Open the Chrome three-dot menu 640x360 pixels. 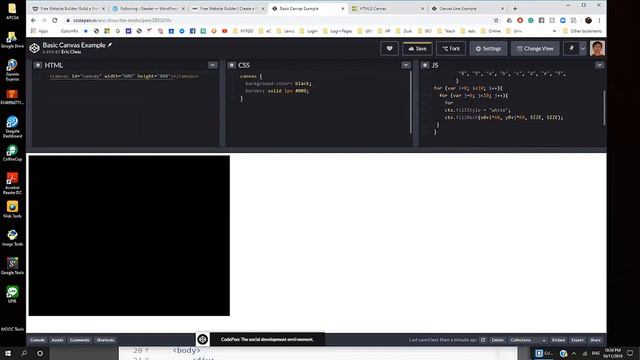click(x=599, y=20)
